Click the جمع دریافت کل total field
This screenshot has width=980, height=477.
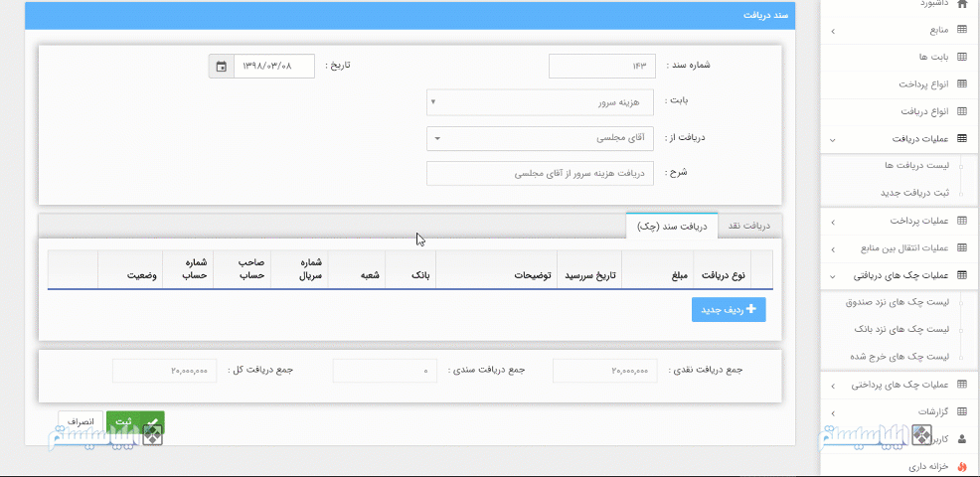point(165,371)
